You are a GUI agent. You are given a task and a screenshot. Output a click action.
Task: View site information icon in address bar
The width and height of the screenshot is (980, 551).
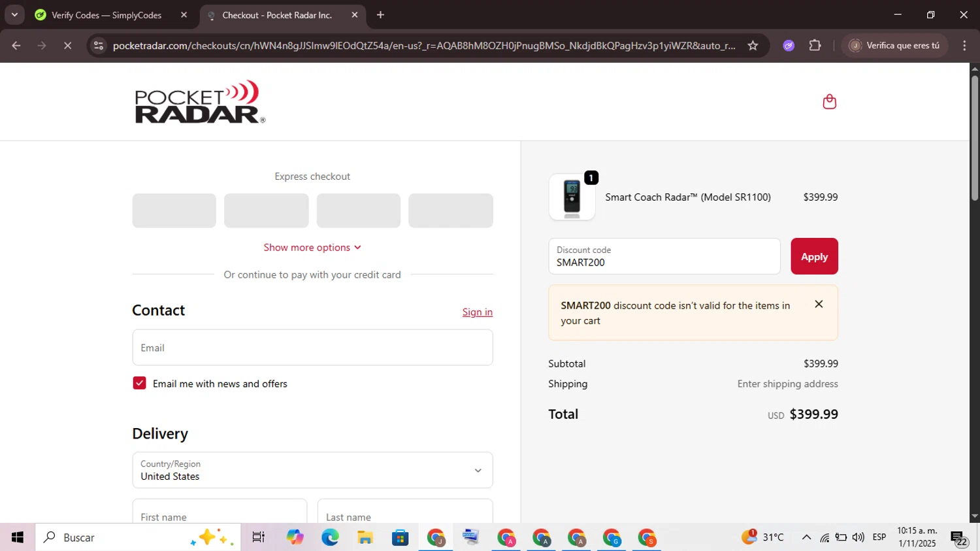coord(99,45)
